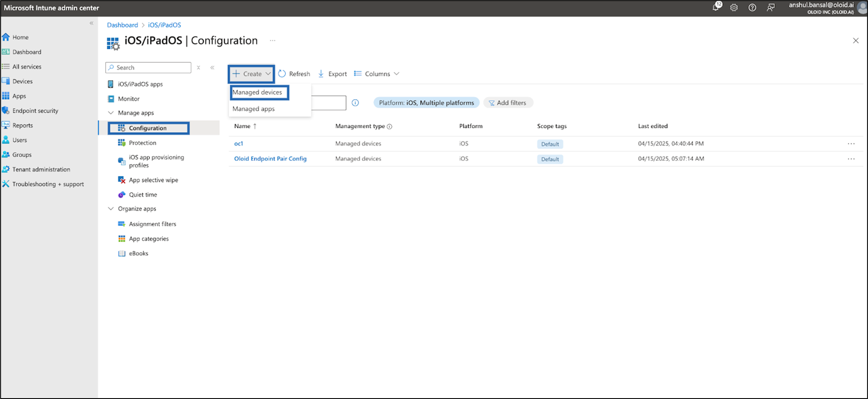Open Configuration in blade menu
Image resolution: width=868 pixels, height=399 pixels.
click(x=148, y=128)
